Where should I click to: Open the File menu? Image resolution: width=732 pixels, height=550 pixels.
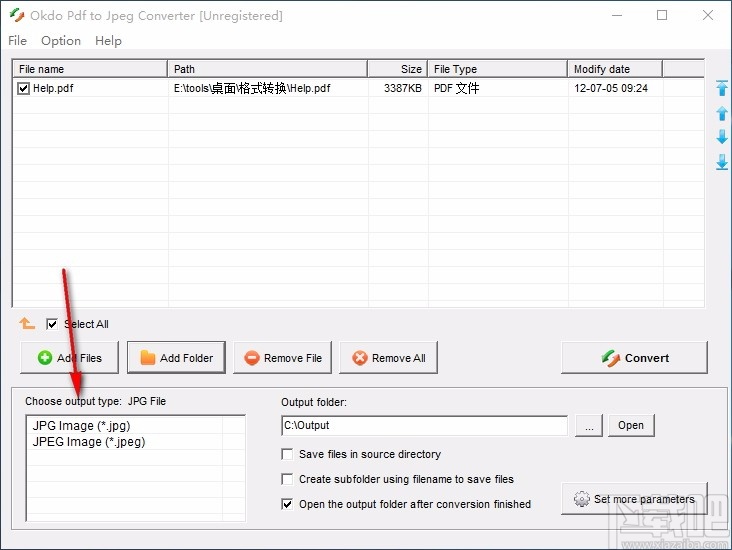[17, 41]
